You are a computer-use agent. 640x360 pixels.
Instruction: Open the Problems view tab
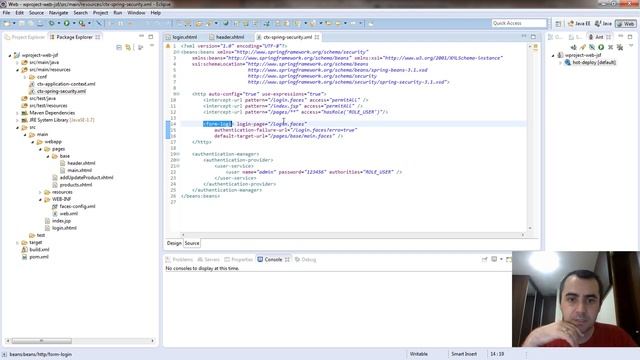point(179,260)
